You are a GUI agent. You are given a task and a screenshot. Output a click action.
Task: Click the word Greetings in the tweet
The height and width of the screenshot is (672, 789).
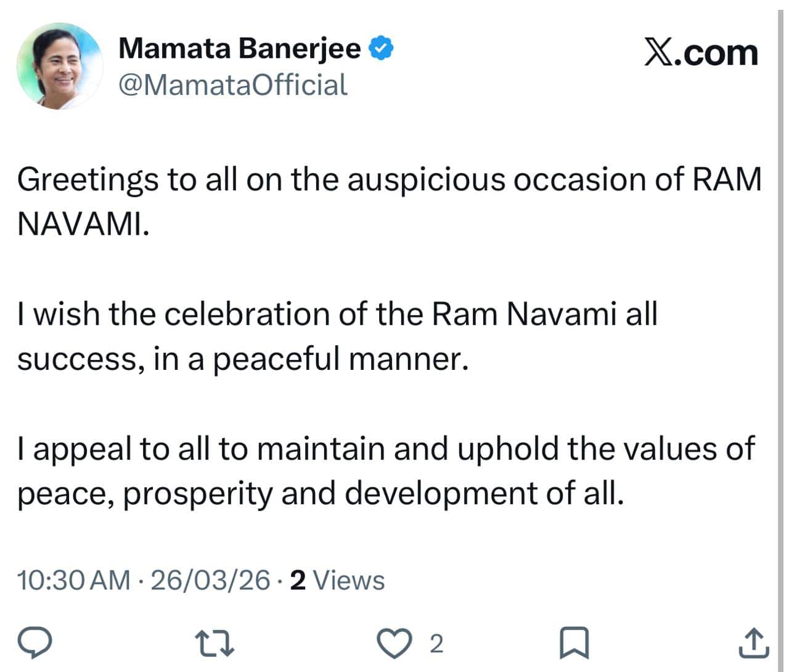click(x=87, y=181)
